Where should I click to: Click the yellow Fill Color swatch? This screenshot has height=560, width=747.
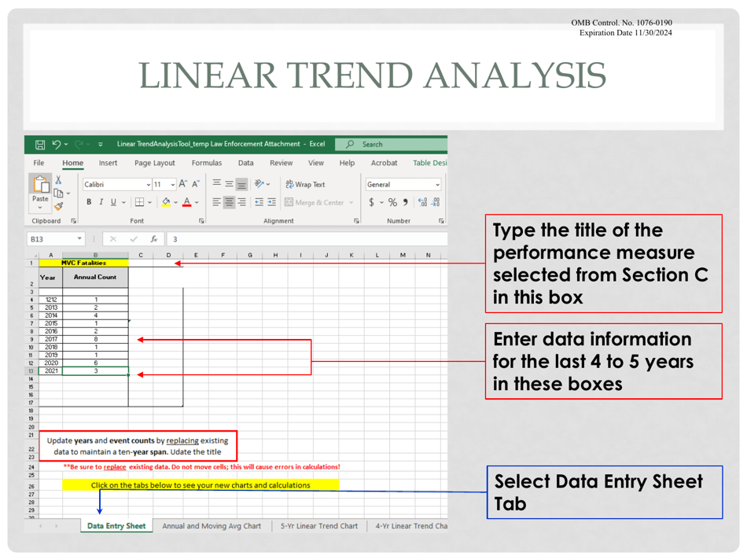coord(167,203)
